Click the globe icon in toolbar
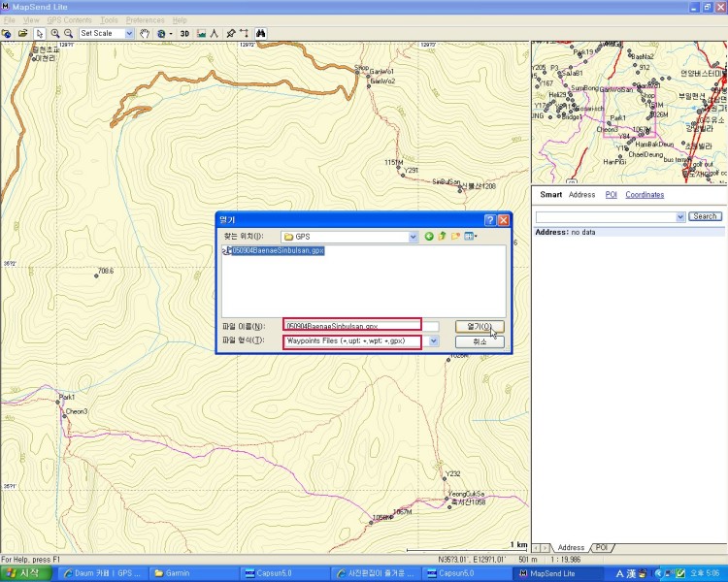Viewport: 728px width, 582px height. tap(161, 33)
